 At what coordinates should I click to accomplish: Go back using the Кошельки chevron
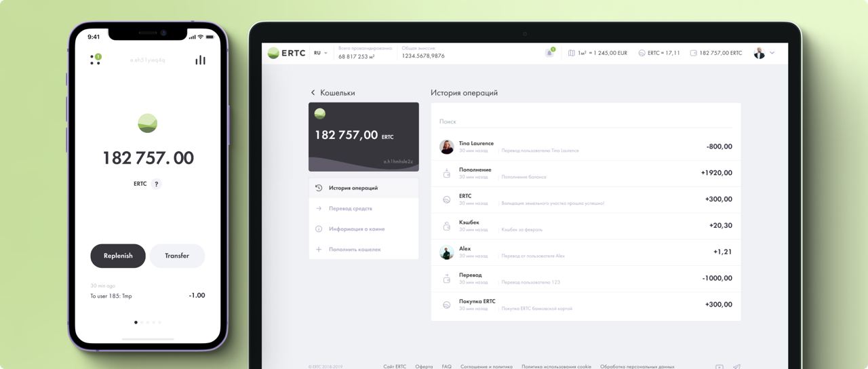tap(313, 92)
